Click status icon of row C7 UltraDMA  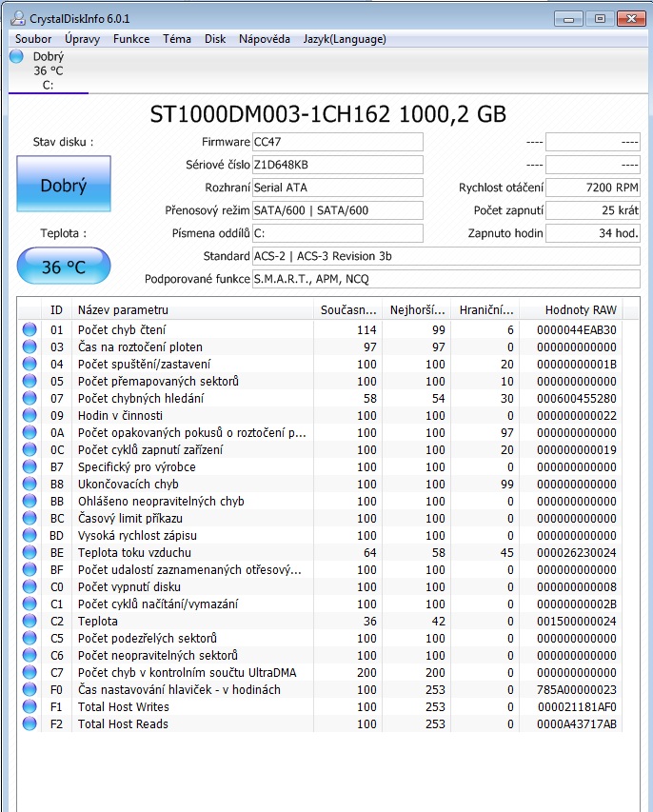coord(30,672)
